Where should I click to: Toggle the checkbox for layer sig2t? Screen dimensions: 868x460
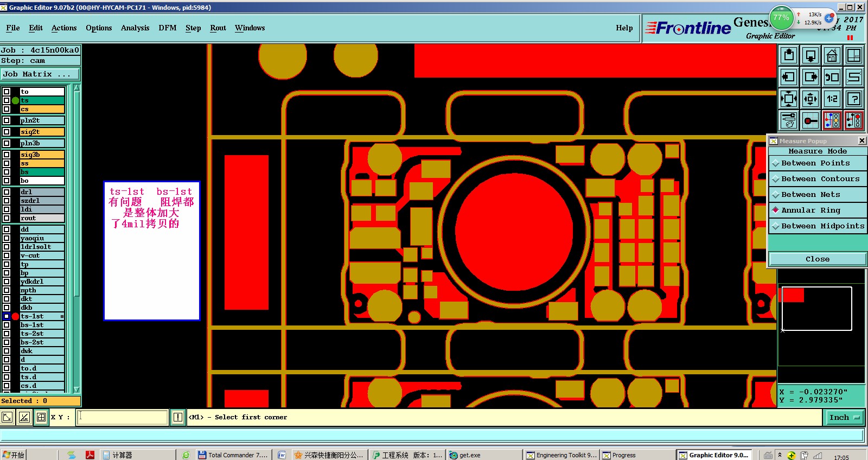tap(7, 132)
